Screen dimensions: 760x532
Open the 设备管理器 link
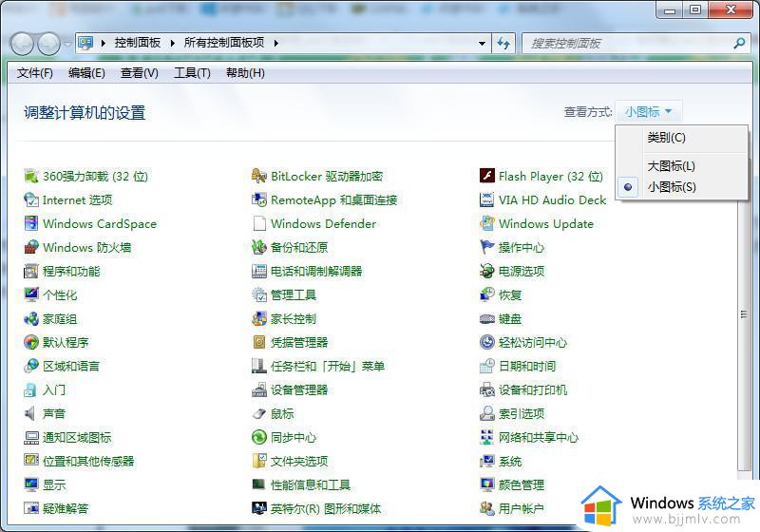tap(299, 390)
